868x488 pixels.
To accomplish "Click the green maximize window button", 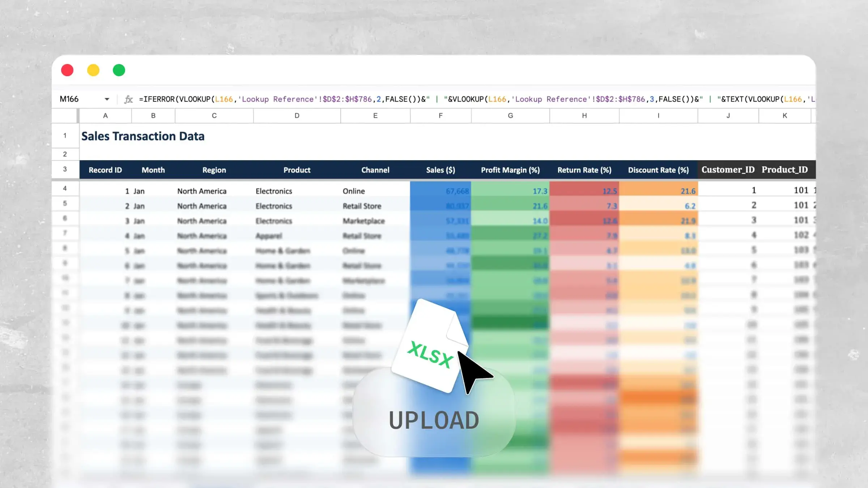I will 119,70.
